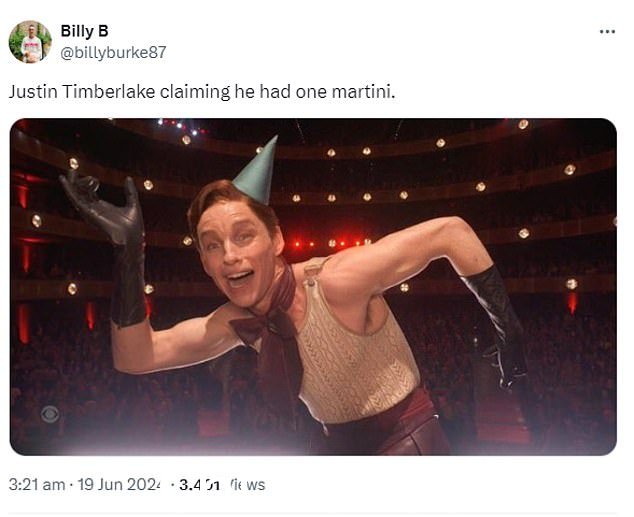Select the tweet text about one martini
Screen dimensions: 634x517
click(202, 92)
